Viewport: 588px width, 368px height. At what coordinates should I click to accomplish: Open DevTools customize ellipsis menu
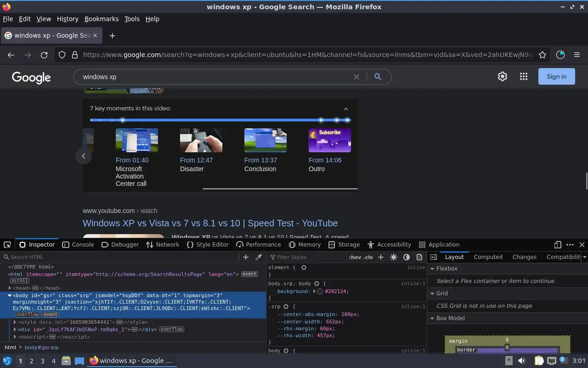coord(570,245)
